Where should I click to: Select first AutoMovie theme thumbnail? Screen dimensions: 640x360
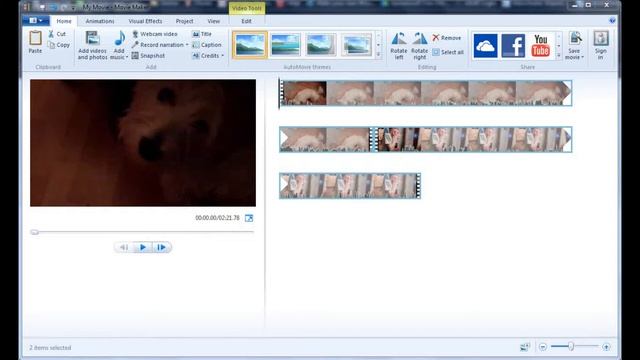tap(249, 45)
